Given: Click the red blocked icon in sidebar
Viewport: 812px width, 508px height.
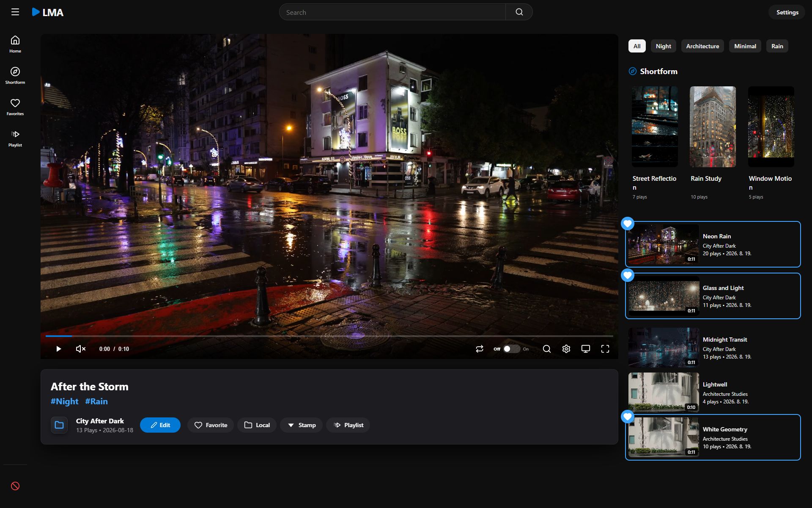Looking at the screenshot, I should pyautogui.click(x=15, y=486).
